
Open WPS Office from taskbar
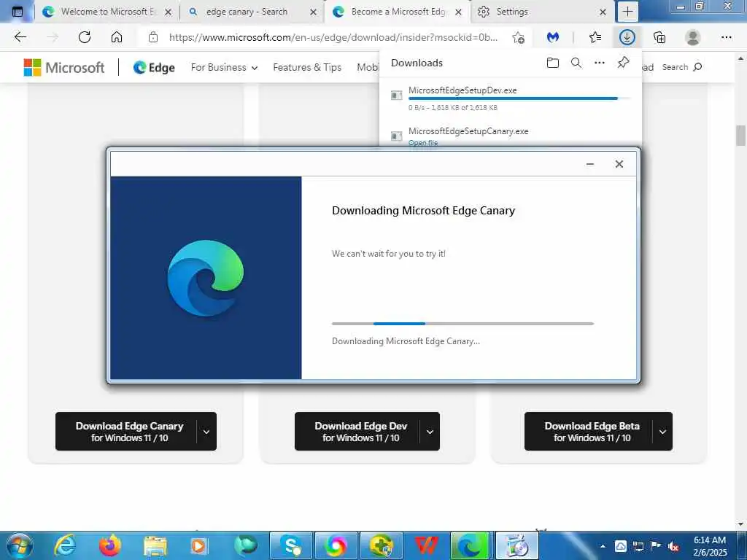426,545
